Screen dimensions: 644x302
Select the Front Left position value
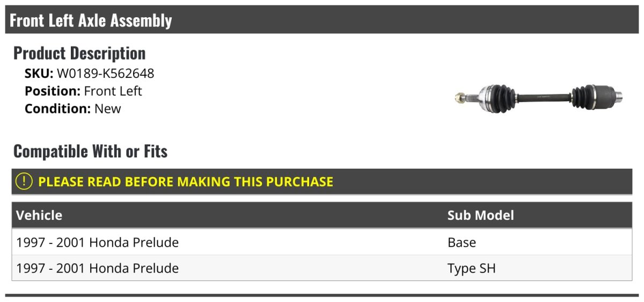pyautogui.click(x=113, y=91)
